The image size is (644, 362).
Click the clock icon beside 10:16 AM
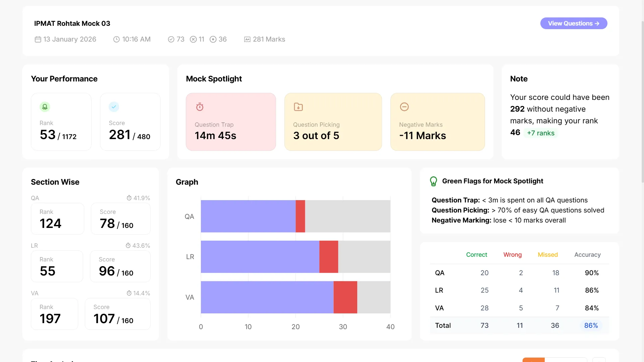click(x=116, y=40)
